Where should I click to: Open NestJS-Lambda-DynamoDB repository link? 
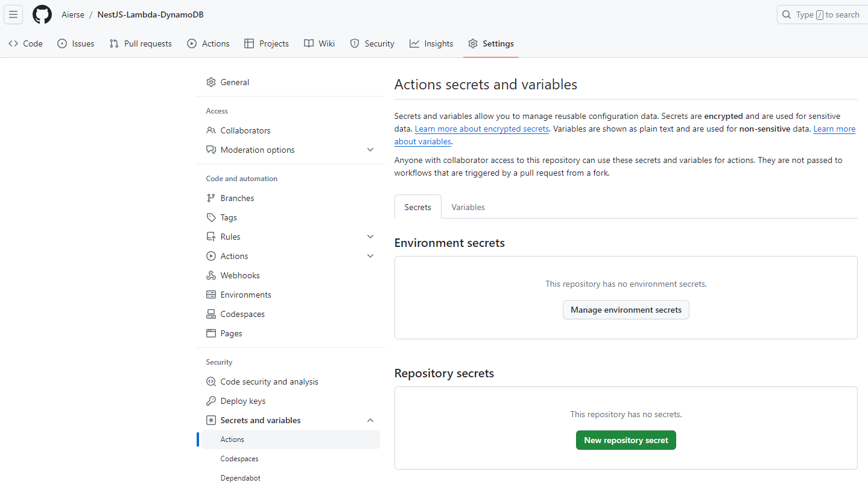pos(151,14)
